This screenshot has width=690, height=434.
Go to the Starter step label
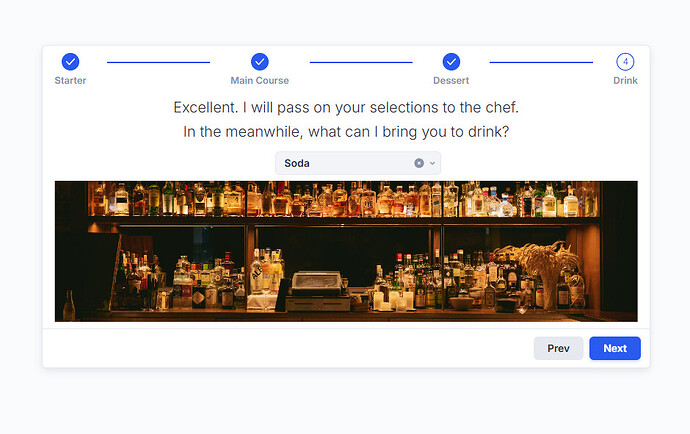[x=70, y=81]
